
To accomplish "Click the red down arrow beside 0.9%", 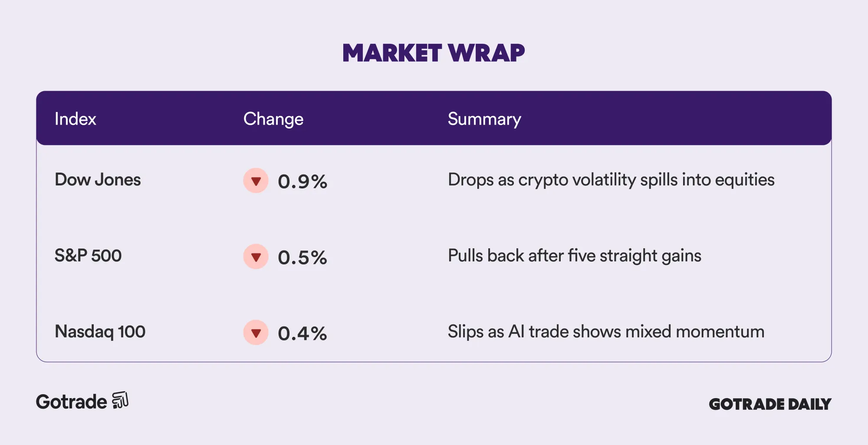I will click(256, 181).
